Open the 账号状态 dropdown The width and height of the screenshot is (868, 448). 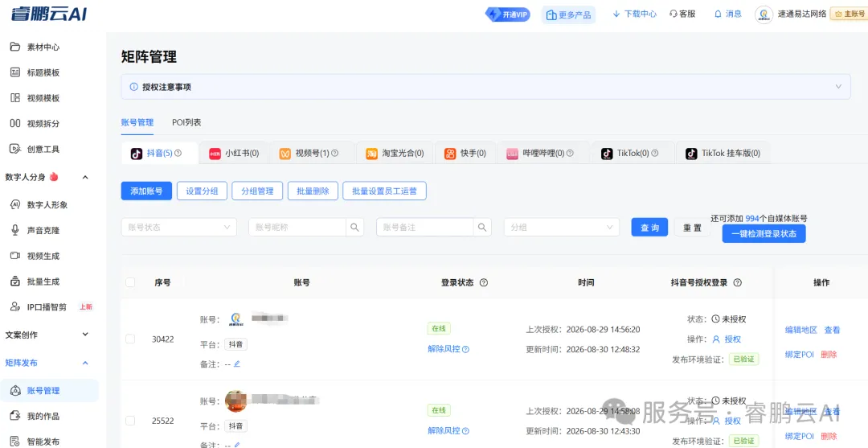[178, 227]
